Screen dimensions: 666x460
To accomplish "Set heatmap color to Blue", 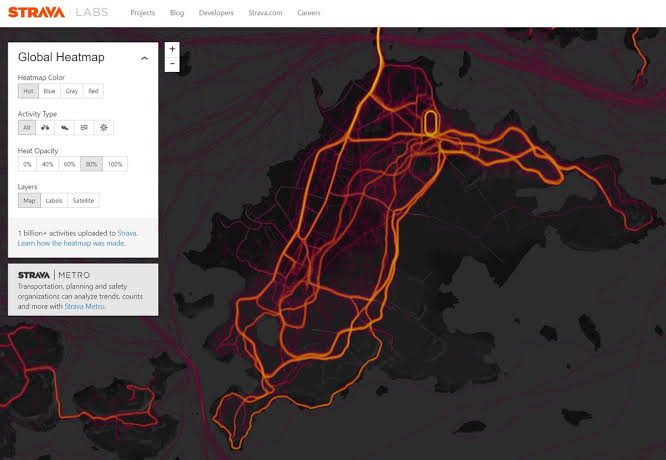I will 49,91.
